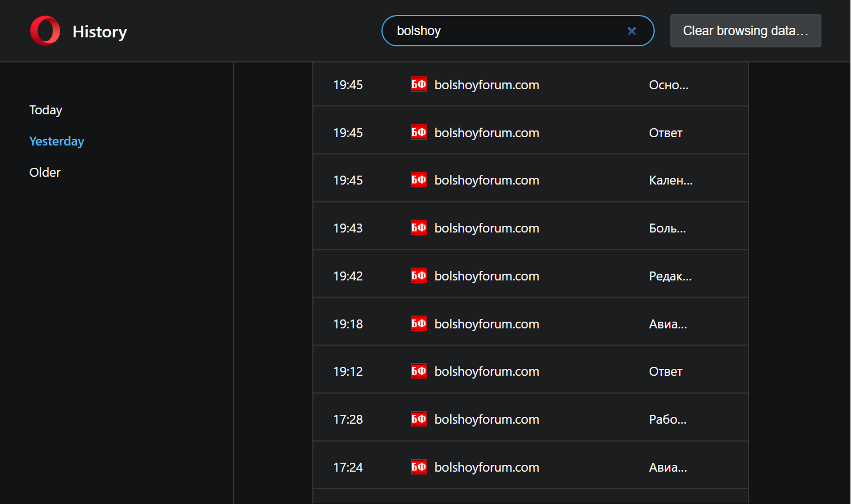Click the 19:12 timestamp
Screen dimensions: 851x504
[x=348, y=371]
